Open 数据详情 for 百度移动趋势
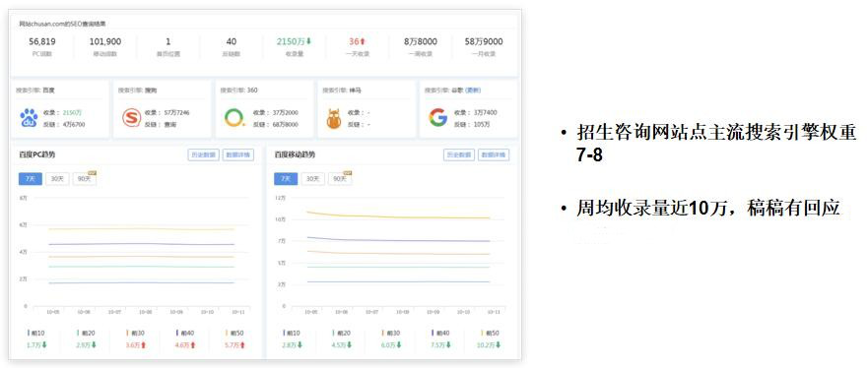The image size is (868, 368). pos(494,155)
